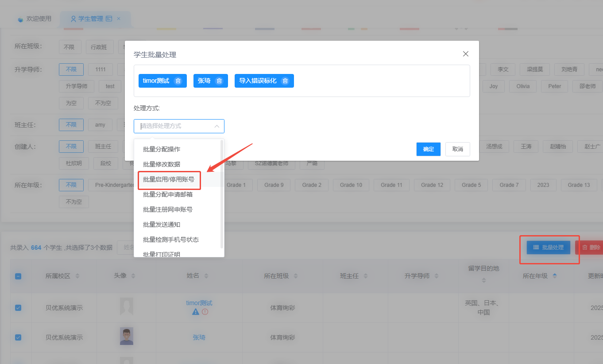The image size is (603, 364).
Task: Sort by 所在年级 column arrows
Action: [555, 276]
